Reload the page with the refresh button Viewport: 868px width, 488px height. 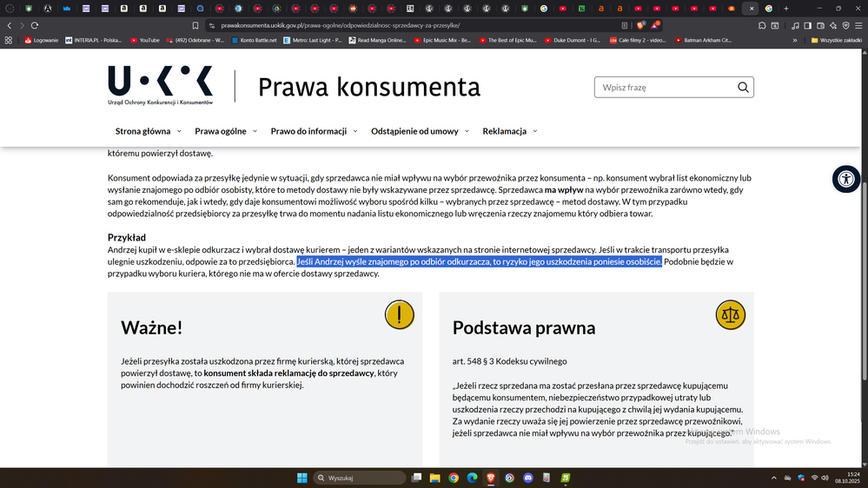pyautogui.click(x=35, y=25)
